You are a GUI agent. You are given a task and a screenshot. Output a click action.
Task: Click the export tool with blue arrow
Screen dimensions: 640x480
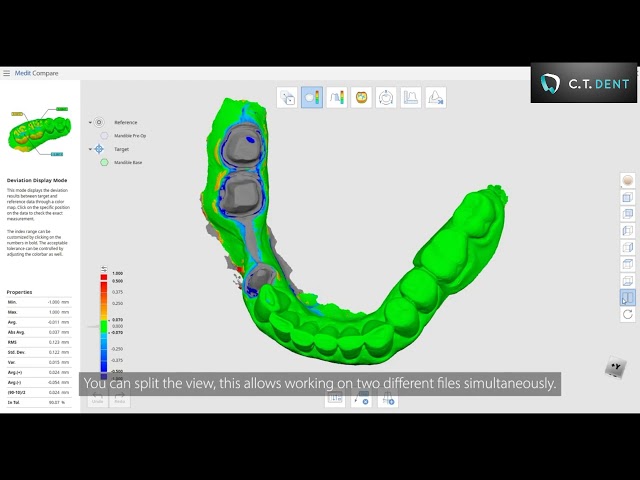click(436, 98)
